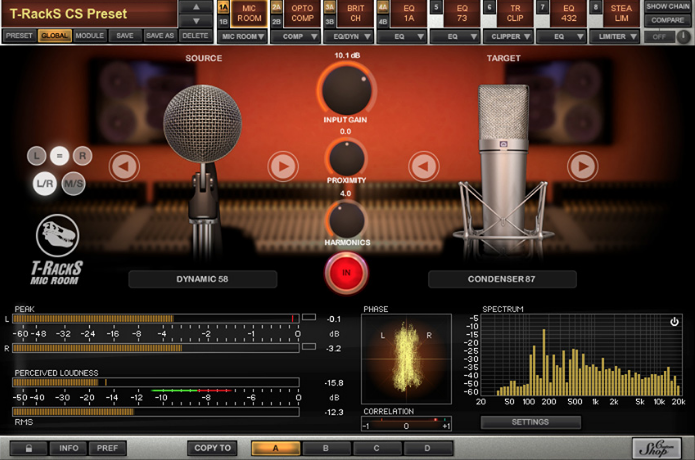Open EQ/DYN module dropdown
The width and height of the screenshot is (695, 460).
tap(349, 36)
